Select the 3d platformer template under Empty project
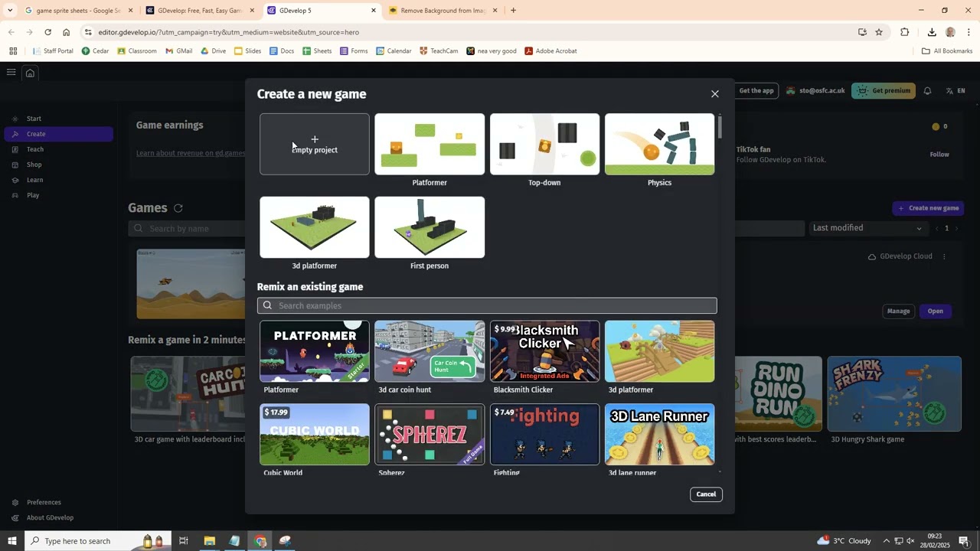This screenshot has height=551, width=980. pos(315,227)
